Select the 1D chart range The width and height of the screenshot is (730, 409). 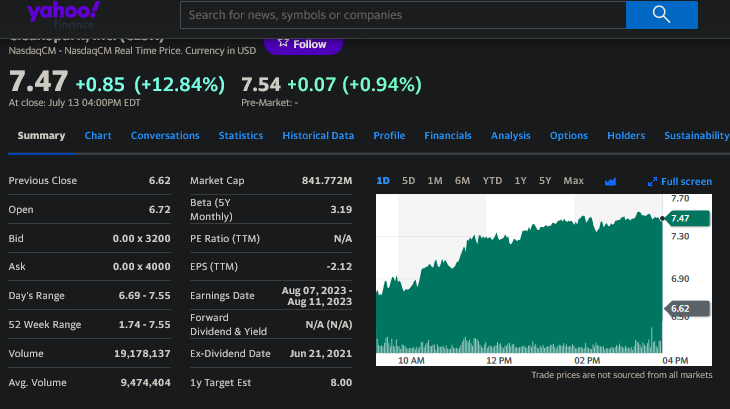pyautogui.click(x=383, y=181)
